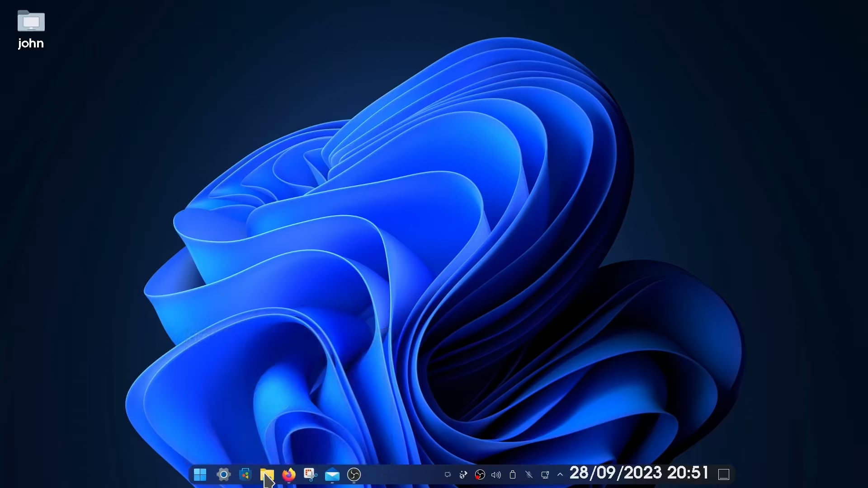Open the clipboard tray icon

[512, 474]
